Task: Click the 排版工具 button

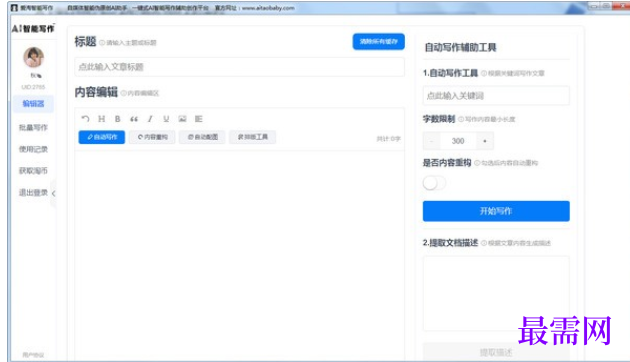Action: coord(252,137)
